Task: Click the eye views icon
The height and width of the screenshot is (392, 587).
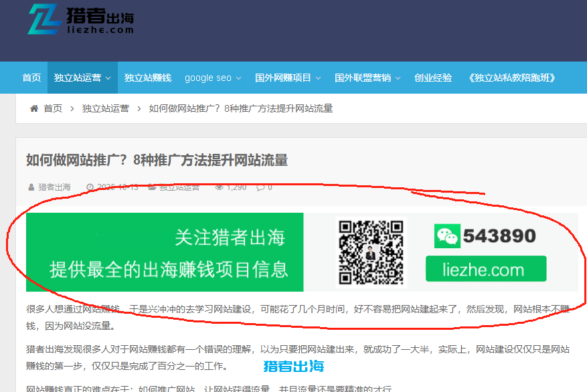Action: tap(219, 187)
